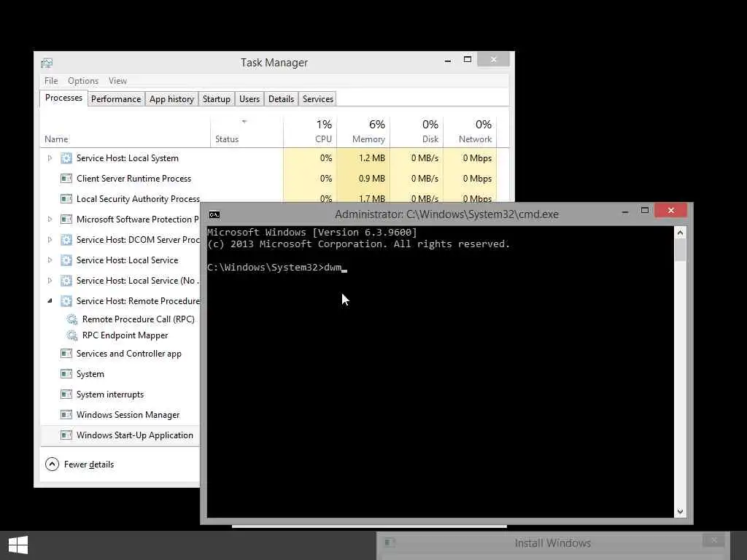Click the Microsoft Software Protection icon
Image resolution: width=747 pixels, height=560 pixels.
tap(66, 219)
